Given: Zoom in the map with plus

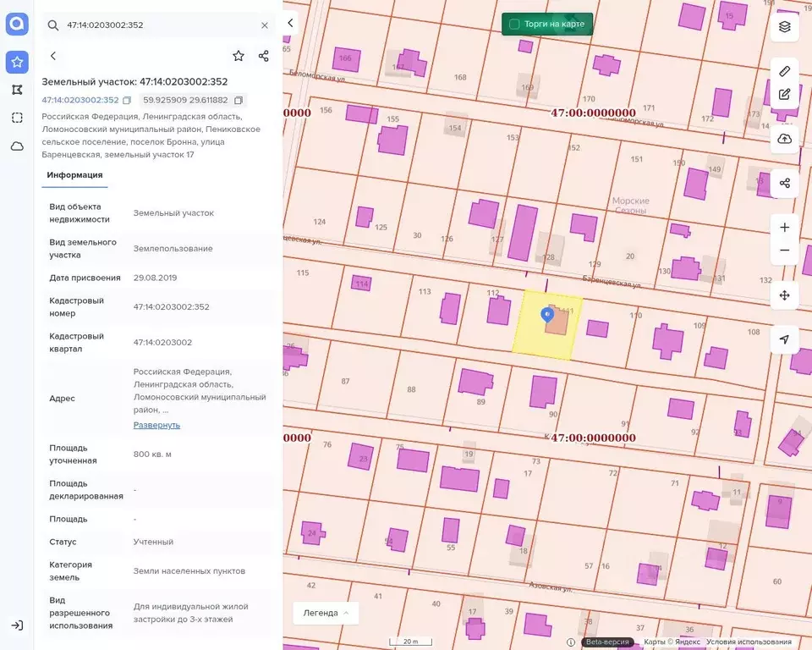Looking at the screenshot, I should tap(785, 228).
